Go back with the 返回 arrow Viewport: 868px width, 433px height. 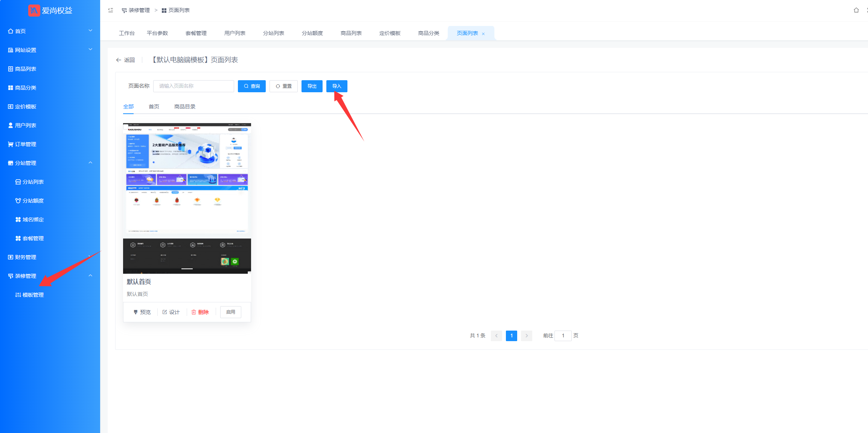tap(125, 60)
